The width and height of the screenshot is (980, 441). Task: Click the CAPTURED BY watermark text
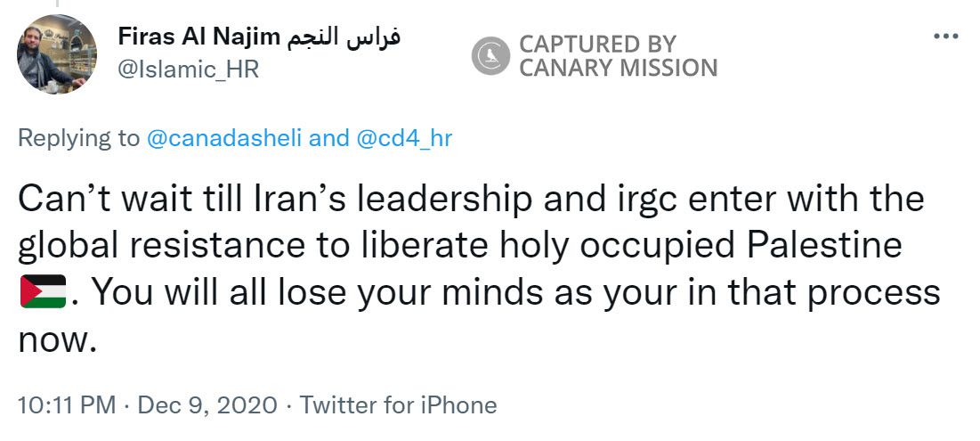click(x=597, y=43)
